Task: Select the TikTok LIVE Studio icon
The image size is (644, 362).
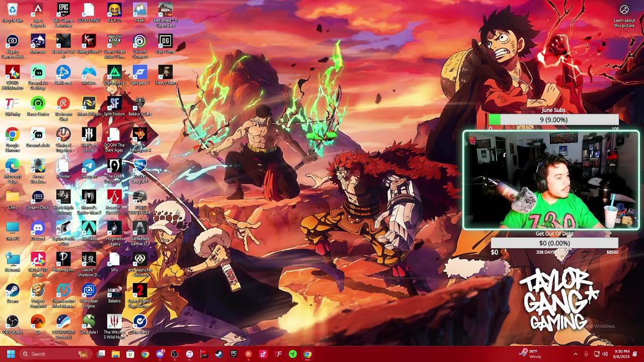Action: (38, 264)
